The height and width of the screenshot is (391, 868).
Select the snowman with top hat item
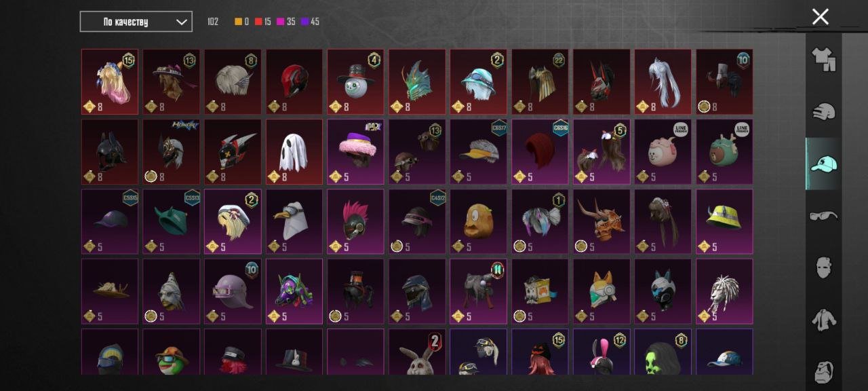355,81
